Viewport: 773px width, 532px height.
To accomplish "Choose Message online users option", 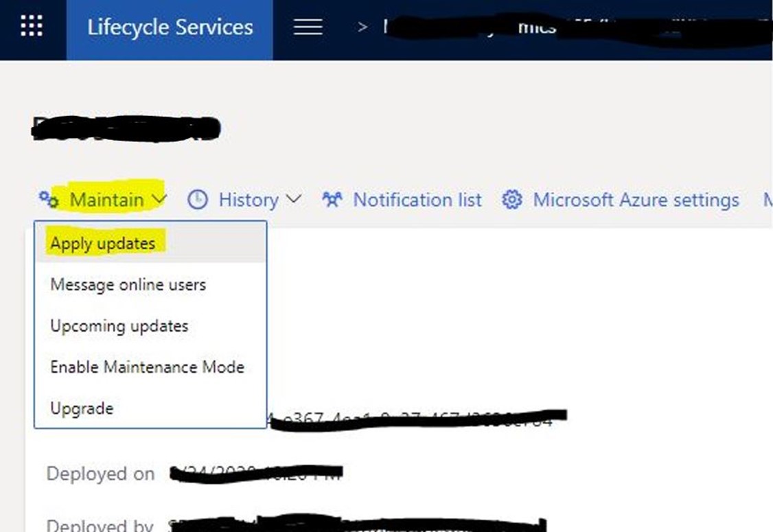I will (128, 285).
